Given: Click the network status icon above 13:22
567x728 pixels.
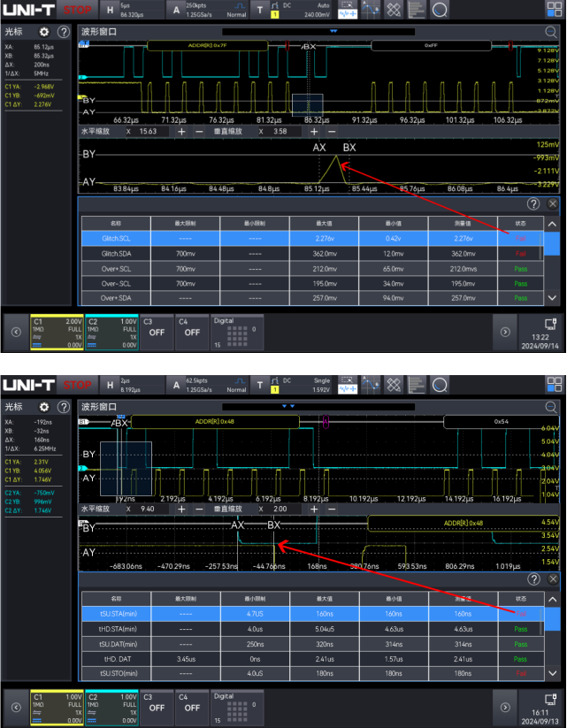Looking at the screenshot, I should 548,324.
